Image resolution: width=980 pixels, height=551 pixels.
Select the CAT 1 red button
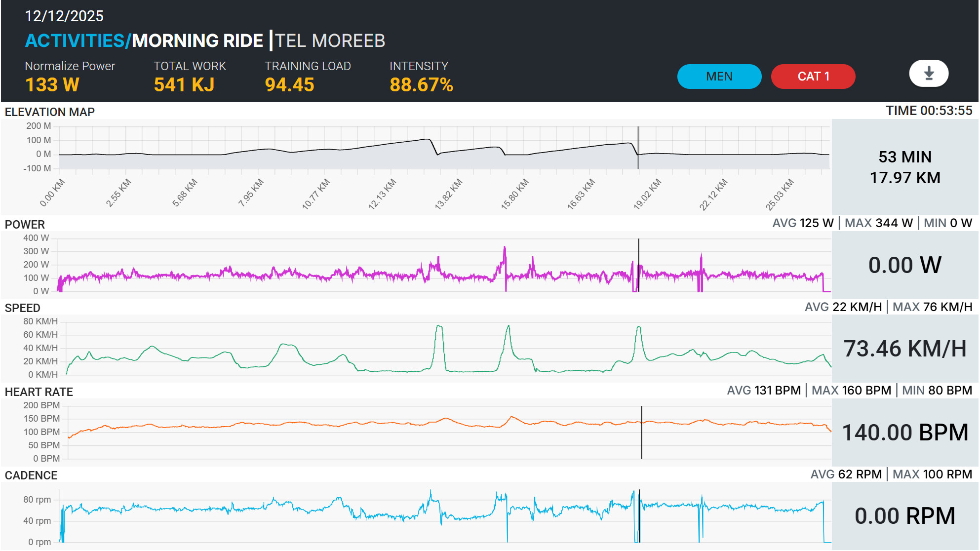coord(813,77)
